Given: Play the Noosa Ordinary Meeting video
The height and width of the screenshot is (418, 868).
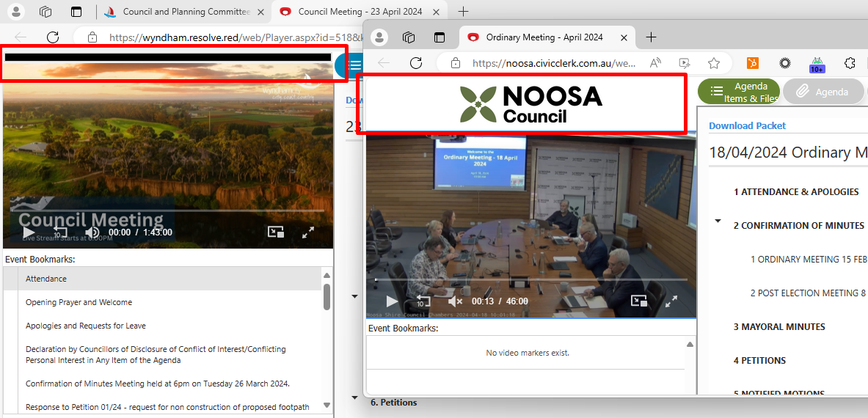Looking at the screenshot, I should tap(392, 301).
